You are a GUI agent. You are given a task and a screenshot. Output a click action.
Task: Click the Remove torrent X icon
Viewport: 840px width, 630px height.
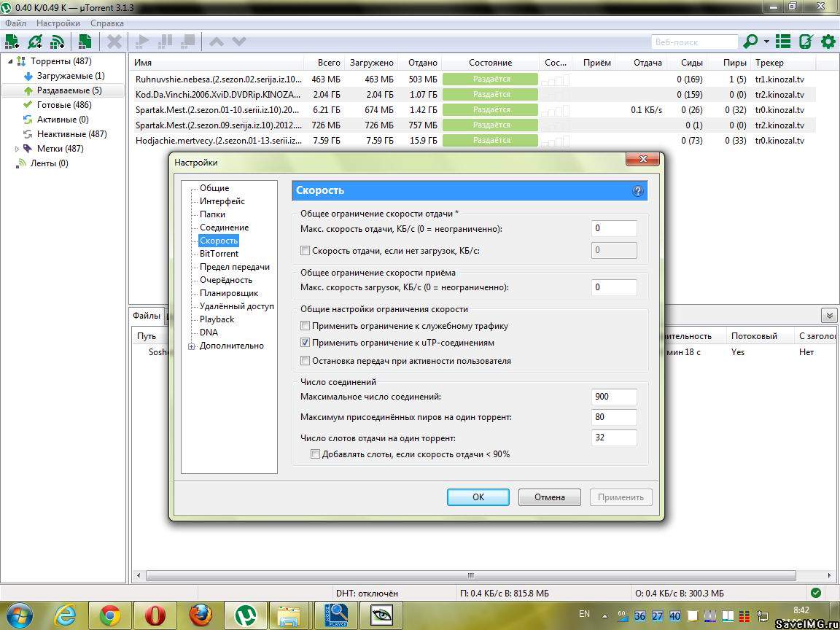[114, 42]
